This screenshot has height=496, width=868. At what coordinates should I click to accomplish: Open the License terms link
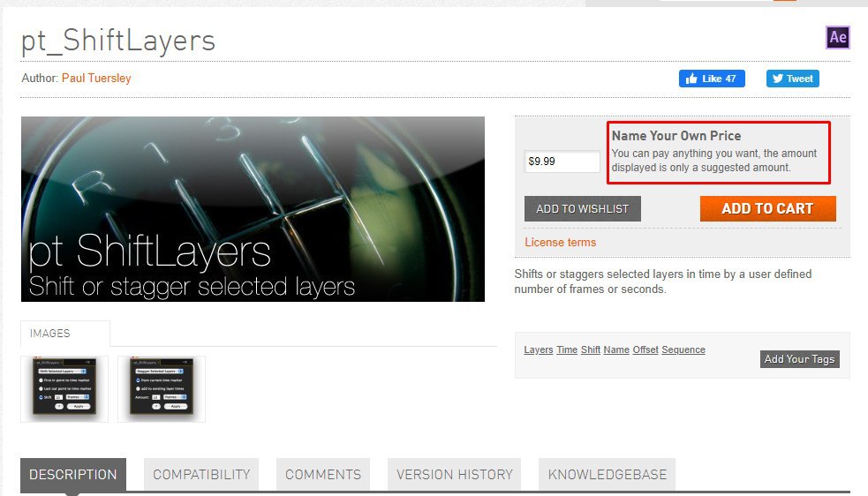[560, 243]
